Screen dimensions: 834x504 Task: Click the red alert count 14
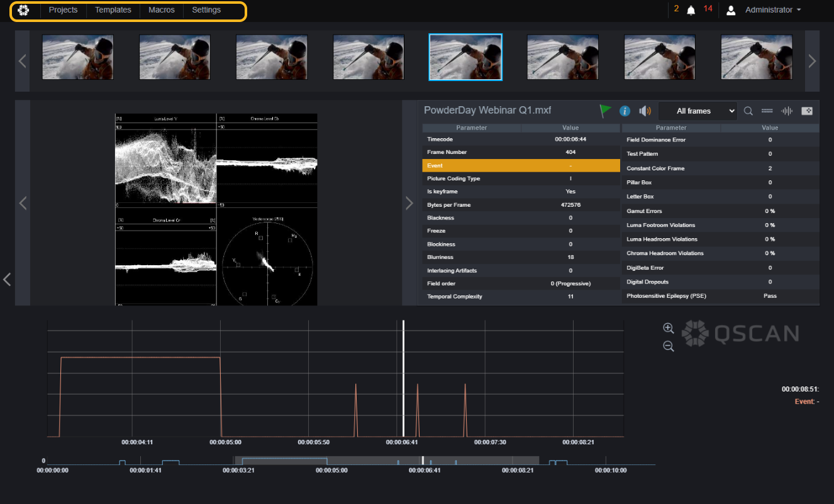coord(708,9)
